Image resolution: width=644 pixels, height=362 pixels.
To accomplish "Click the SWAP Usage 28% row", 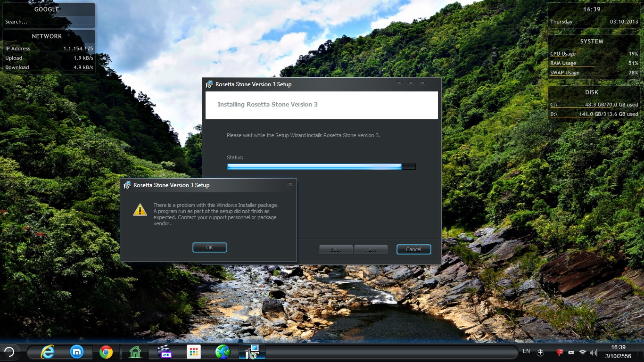I will point(594,73).
